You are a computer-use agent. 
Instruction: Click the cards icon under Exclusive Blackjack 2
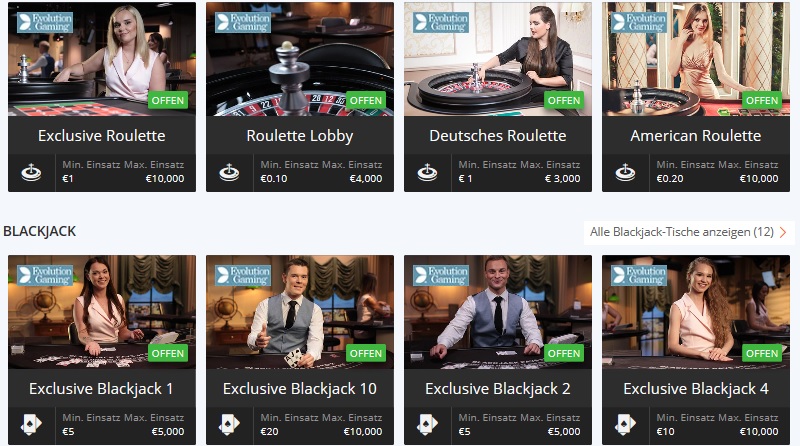click(x=427, y=424)
